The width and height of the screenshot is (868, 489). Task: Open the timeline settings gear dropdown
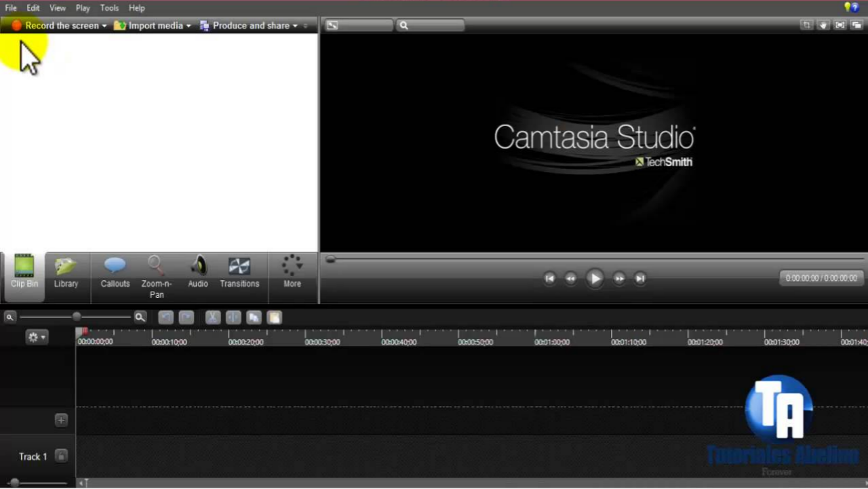(x=37, y=337)
